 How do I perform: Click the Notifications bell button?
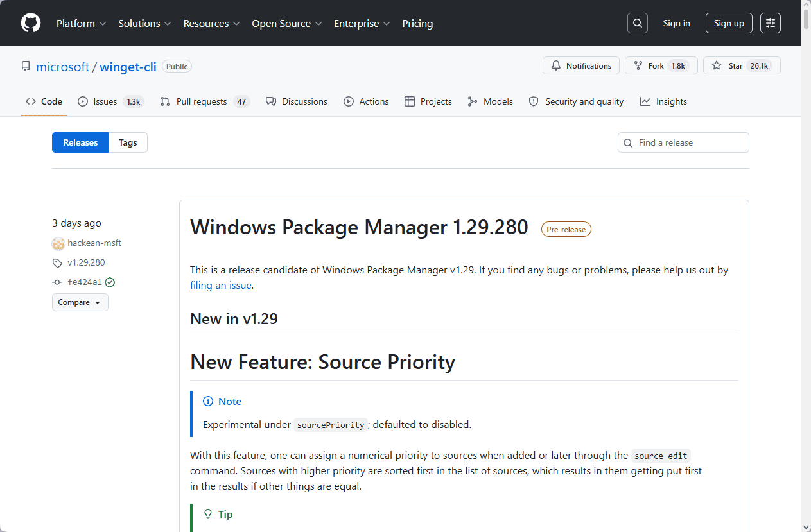pos(581,65)
